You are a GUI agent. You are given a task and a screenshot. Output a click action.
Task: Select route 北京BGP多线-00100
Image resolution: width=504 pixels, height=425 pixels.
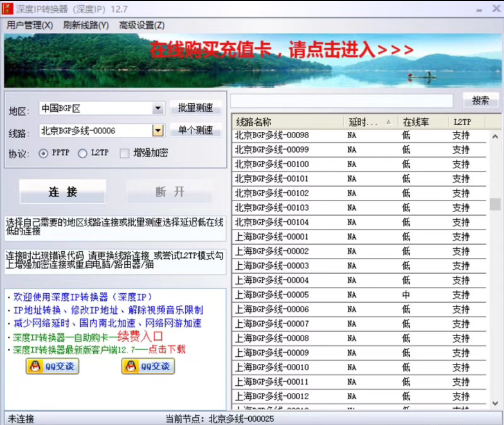[359, 164]
